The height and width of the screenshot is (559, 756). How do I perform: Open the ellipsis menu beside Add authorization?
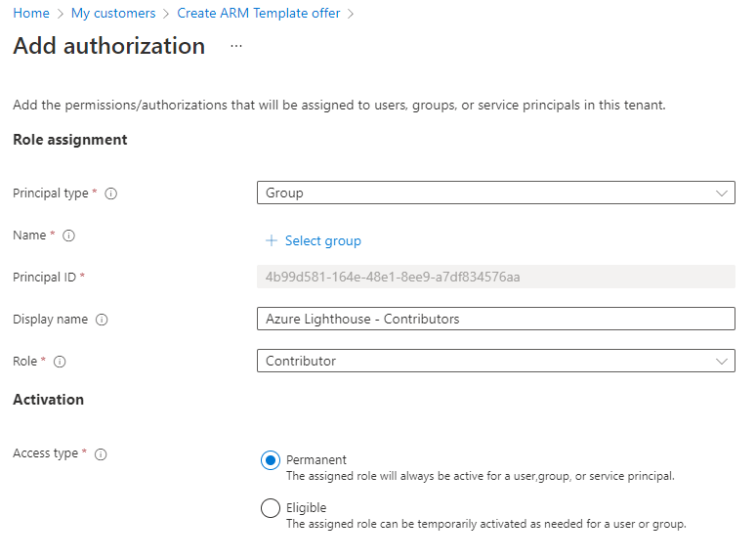coord(236,46)
